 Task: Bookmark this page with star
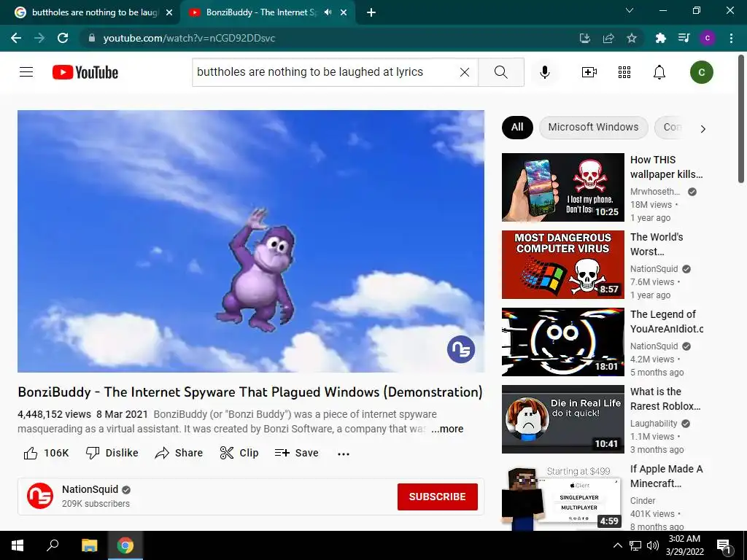tap(632, 38)
